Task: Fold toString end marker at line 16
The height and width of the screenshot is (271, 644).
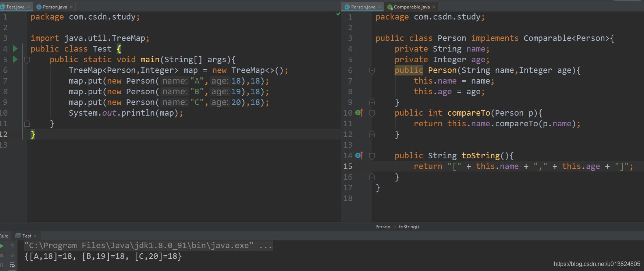Action: click(372, 177)
